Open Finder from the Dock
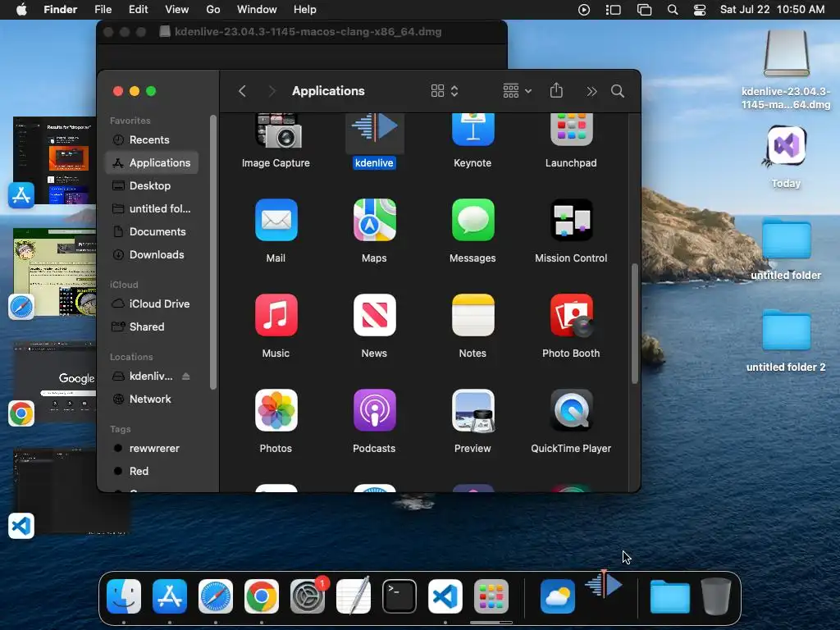Image resolution: width=840 pixels, height=630 pixels. pos(124,596)
